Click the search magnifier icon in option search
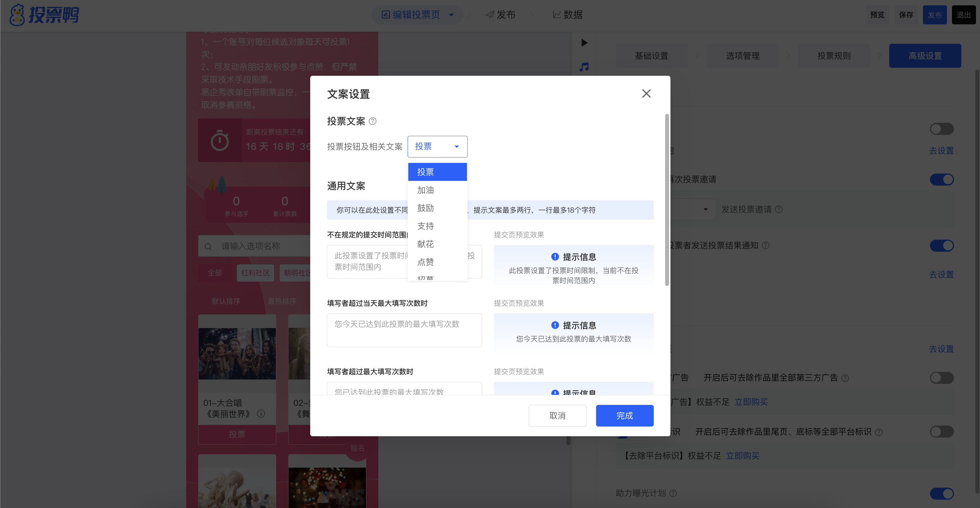The image size is (980, 508). [208, 246]
